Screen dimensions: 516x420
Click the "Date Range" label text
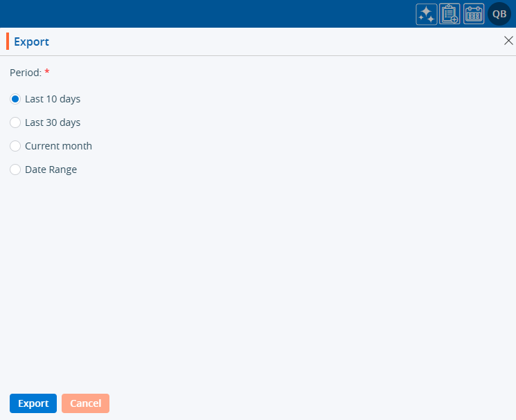(x=51, y=170)
